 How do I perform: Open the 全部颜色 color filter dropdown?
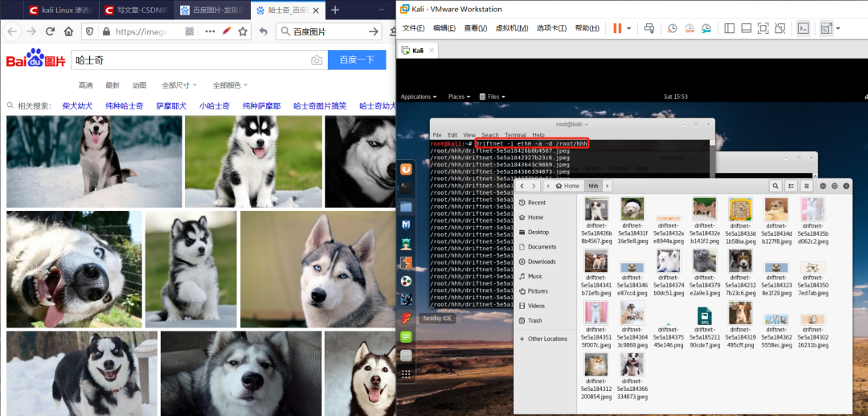tap(230, 85)
